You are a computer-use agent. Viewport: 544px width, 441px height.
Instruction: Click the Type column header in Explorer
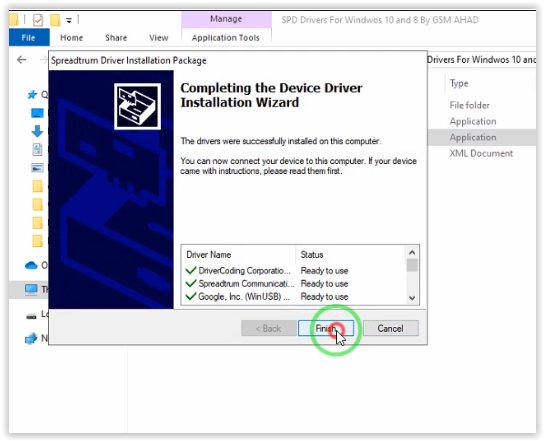click(x=459, y=83)
